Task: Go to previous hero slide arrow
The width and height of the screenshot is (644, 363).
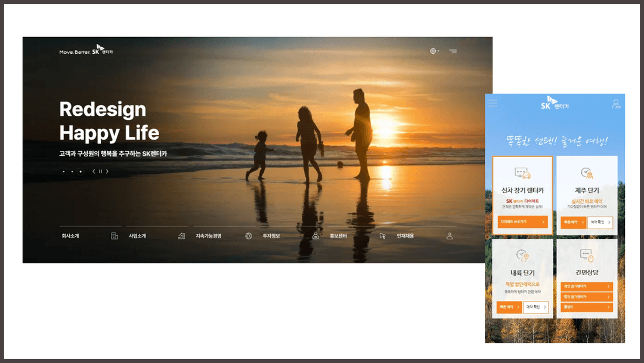Action: pyautogui.click(x=94, y=171)
